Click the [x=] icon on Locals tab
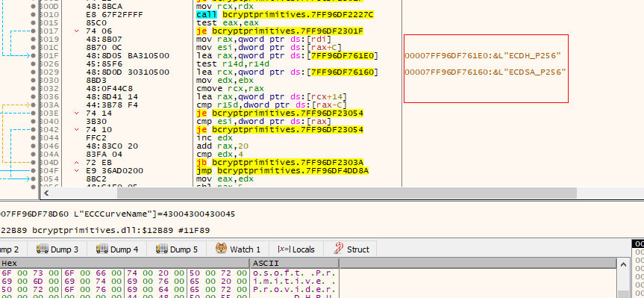This screenshot has height=298, width=644. click(x=284, y=249)
